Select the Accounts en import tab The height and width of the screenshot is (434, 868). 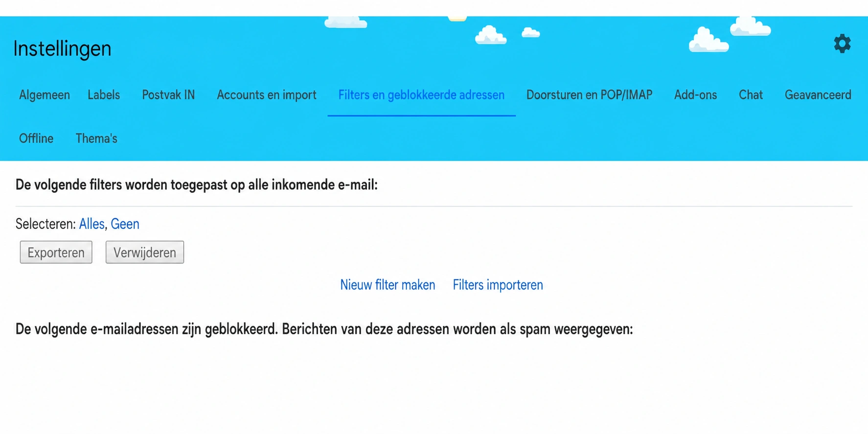point(267,95)
